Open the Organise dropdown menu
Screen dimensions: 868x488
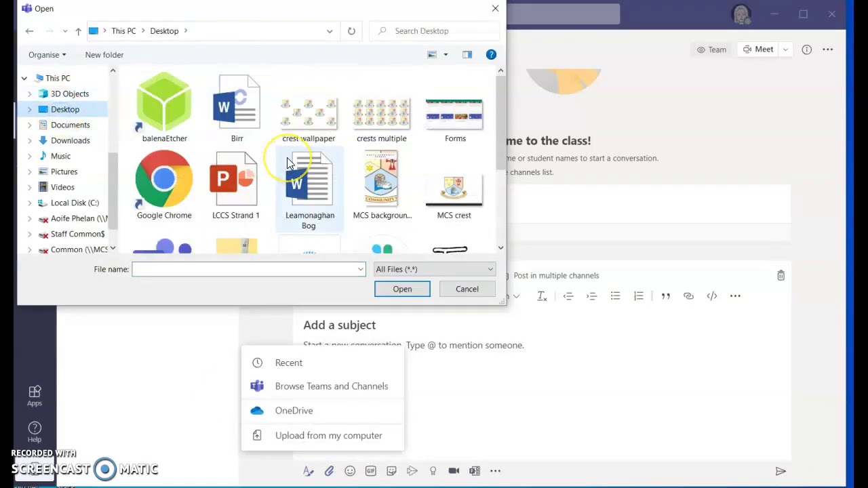point(47,55)
